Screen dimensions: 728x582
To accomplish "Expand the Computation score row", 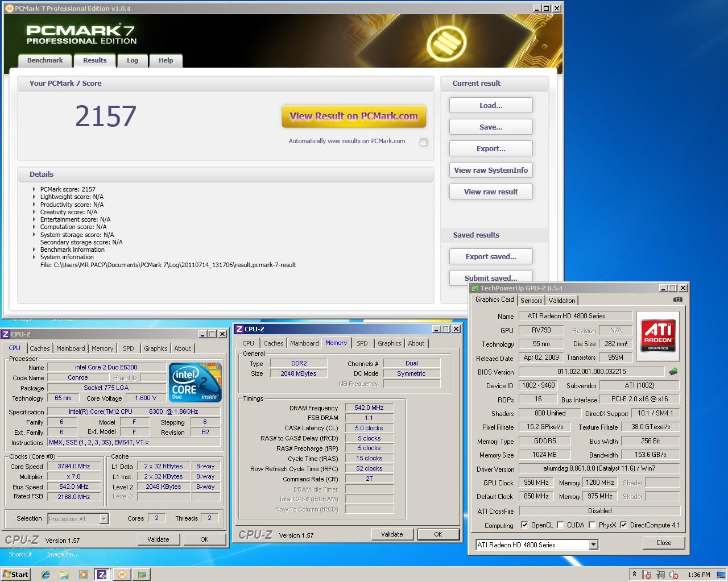I will click(x=34, y=227).
